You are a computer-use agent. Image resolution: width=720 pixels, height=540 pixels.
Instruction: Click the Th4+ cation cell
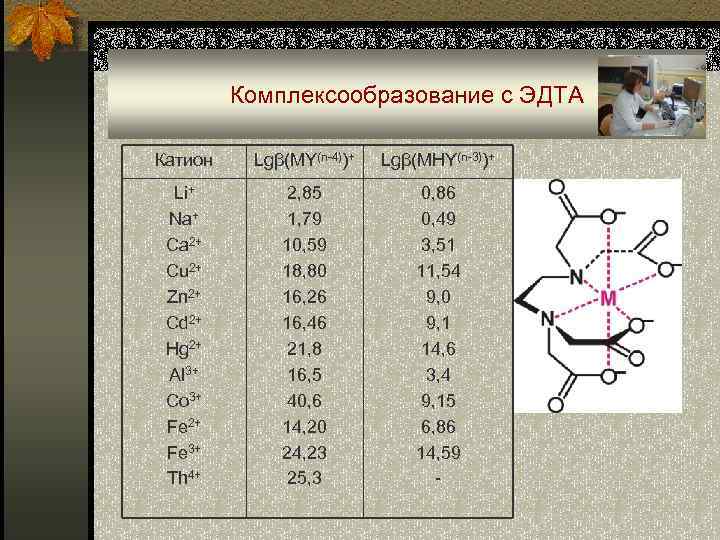tap(184, 478)
